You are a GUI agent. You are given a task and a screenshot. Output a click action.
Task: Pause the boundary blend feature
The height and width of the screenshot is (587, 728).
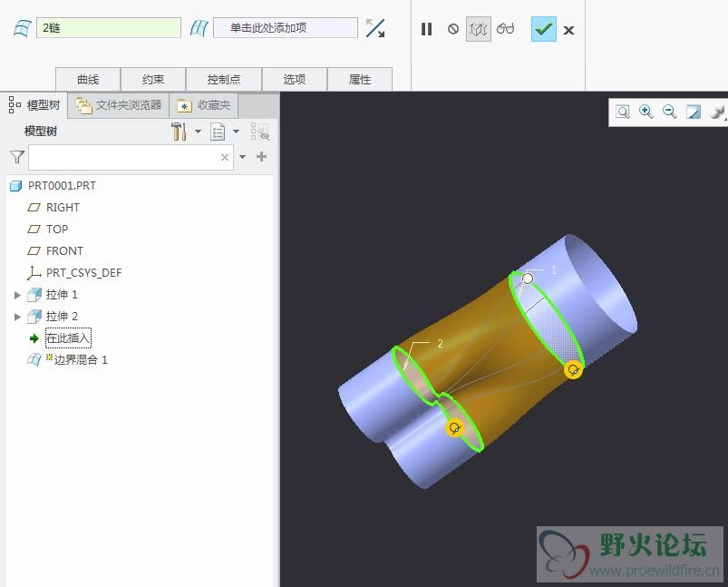426,29
